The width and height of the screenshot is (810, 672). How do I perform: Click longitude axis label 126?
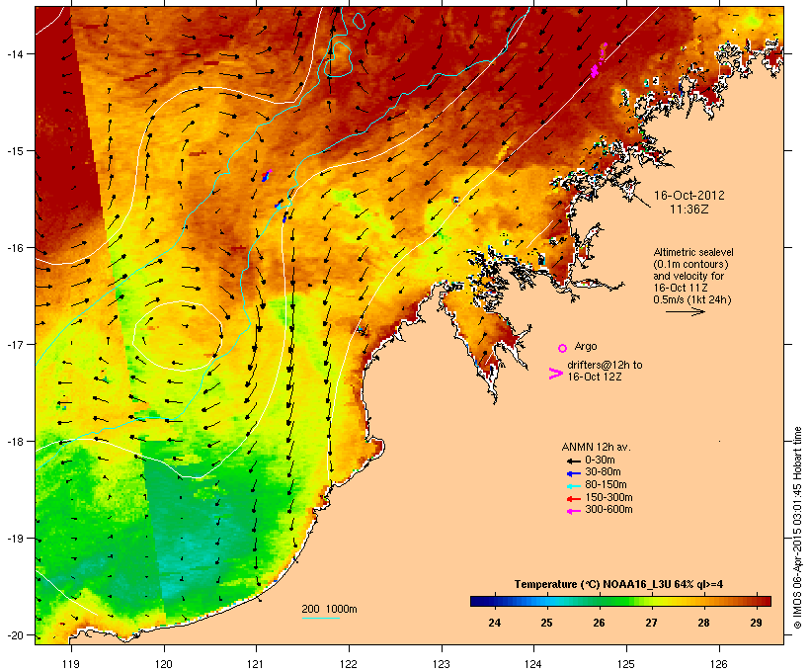(x=718, y=664)
